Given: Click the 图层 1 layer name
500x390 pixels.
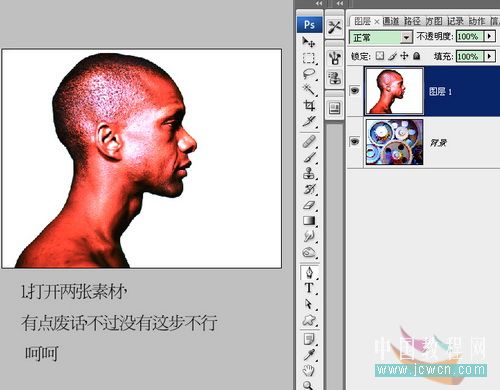Looking at the screenshot, I should (x=440, y=91).
